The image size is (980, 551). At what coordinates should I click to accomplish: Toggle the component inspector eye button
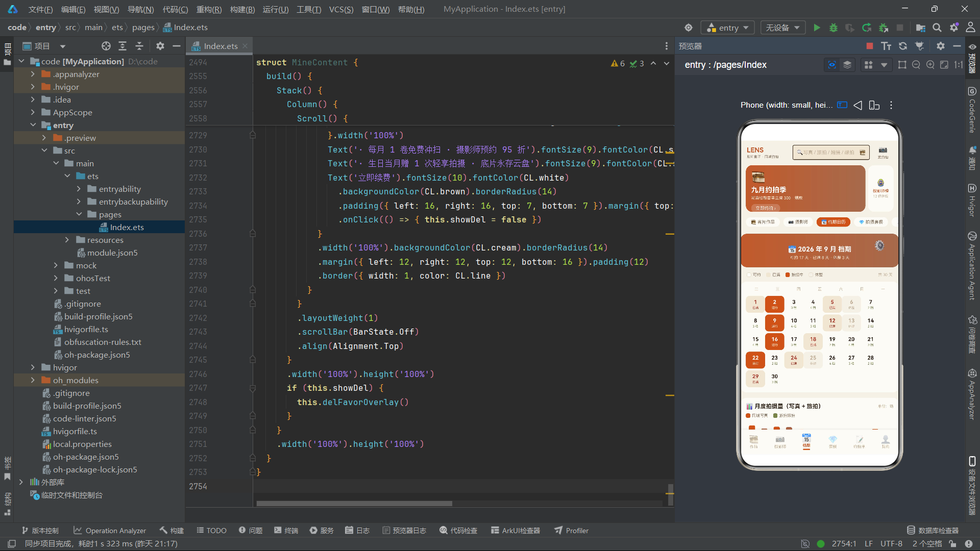click(832, 65)
